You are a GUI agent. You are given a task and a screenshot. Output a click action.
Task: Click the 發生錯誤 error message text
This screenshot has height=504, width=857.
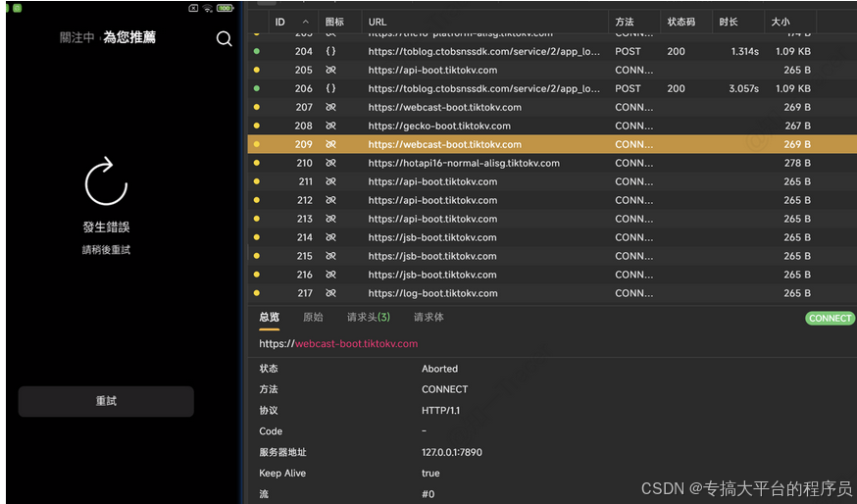(x=106, y=227)
